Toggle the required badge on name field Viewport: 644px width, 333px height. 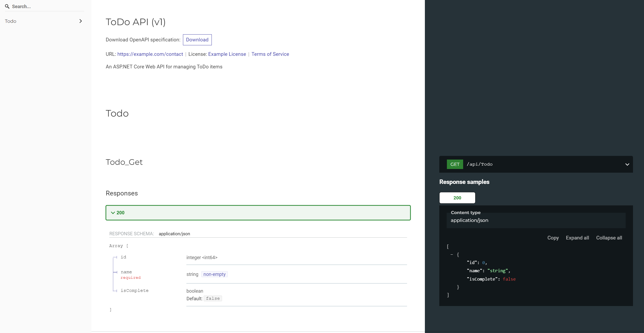pos(131,277)
